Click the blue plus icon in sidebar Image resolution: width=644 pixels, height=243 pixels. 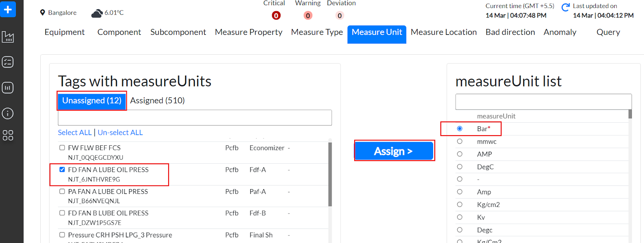[x=8, y=9]
